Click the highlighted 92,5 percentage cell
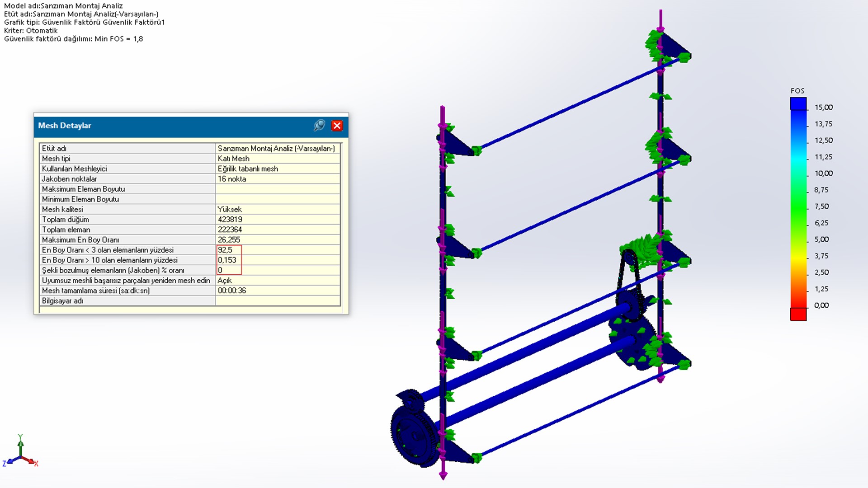Screen dimensions: 868x488 pyautogui.click(x=225, y=250)
